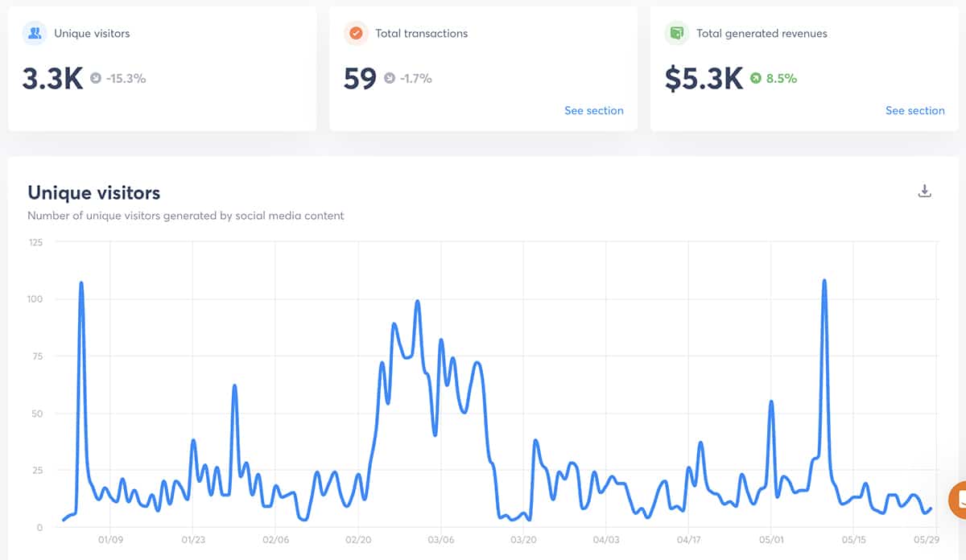Click the trend arrow beside -15.3%

coord(96,79)
